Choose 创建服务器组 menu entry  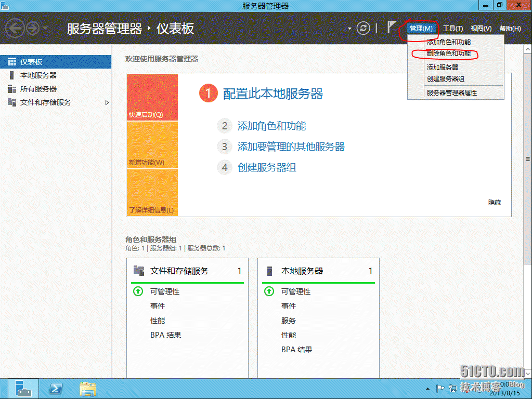point(456,79)
